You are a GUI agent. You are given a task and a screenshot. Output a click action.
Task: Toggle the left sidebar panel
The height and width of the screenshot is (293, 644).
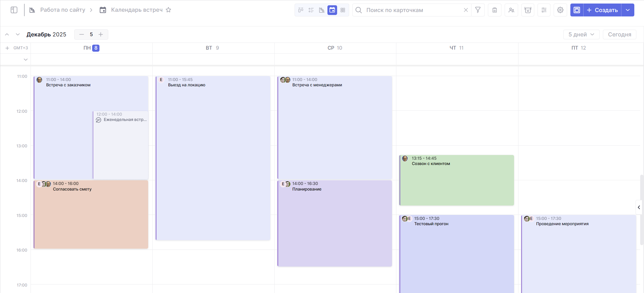coord(14,10)
